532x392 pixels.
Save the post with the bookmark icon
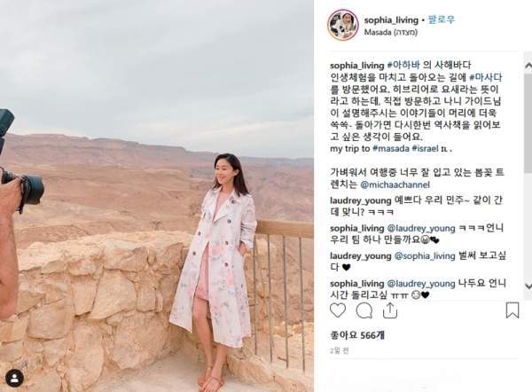pyautogui.click(x=512, y=310)
